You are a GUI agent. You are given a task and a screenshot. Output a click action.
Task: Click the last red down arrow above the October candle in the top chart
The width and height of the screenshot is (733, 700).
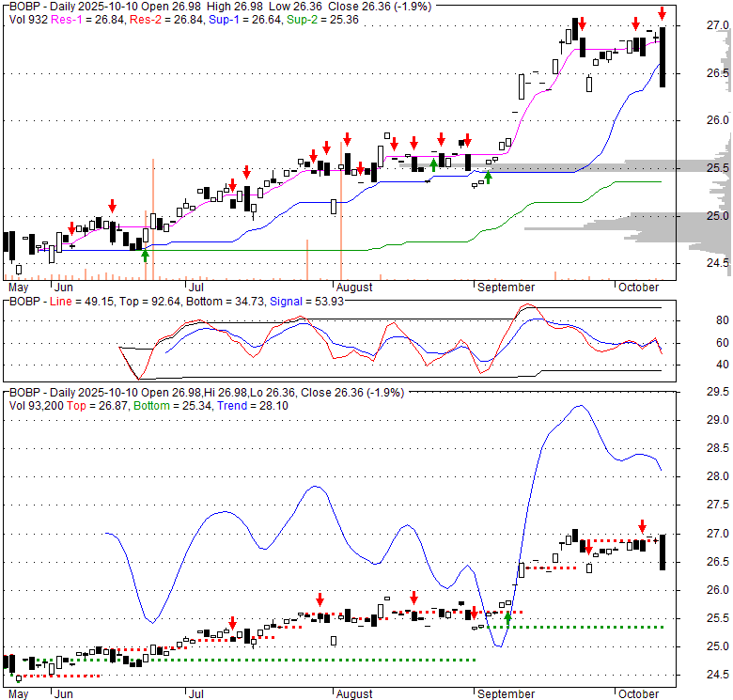pos(663,13)
